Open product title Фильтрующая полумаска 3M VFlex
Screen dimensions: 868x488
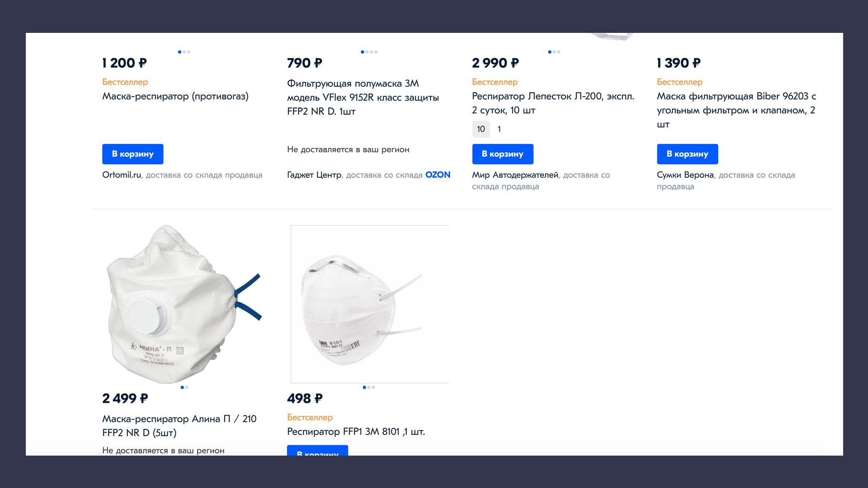(x=363, y=97)
